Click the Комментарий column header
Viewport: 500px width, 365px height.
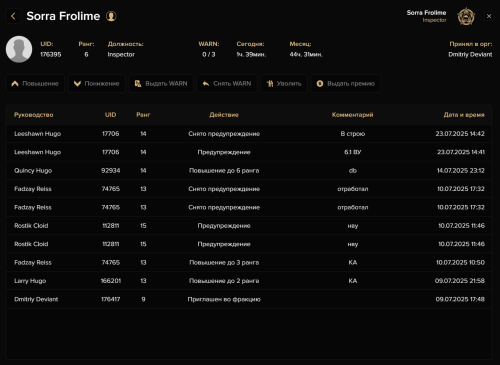pos(353,115)
